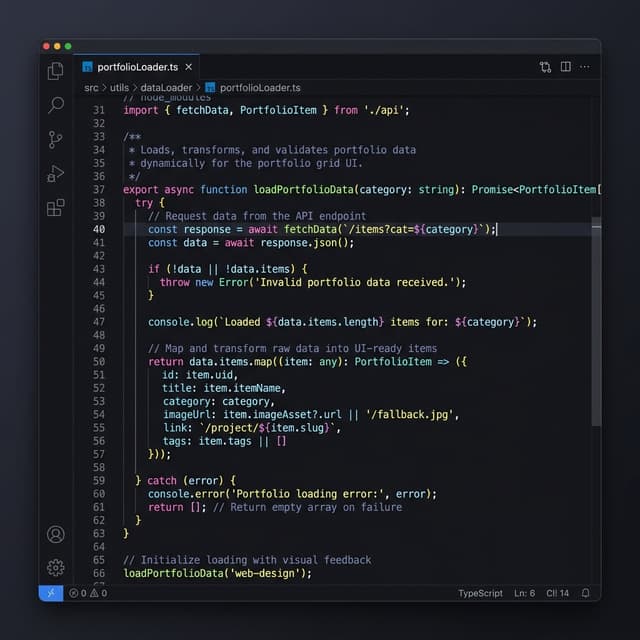This screenshot has width=640, height=640.
Task: Click the 'Invalid portfolio data received.' string
Action: pos(355,282)
